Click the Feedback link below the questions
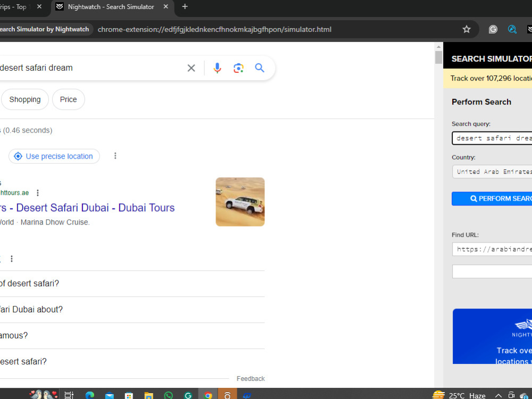Image resolution: width=532 pixels, height=399 pixels. tap(251, 379)
